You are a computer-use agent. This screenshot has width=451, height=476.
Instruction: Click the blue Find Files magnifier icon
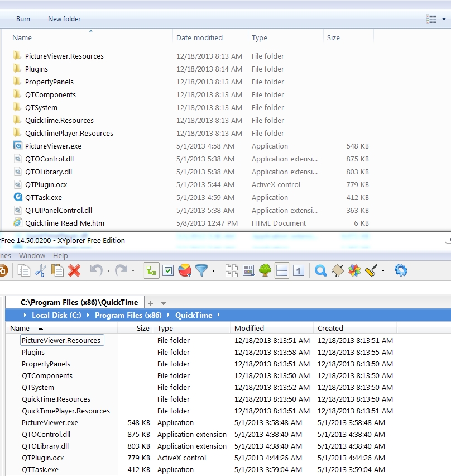[x=320, y=271]
